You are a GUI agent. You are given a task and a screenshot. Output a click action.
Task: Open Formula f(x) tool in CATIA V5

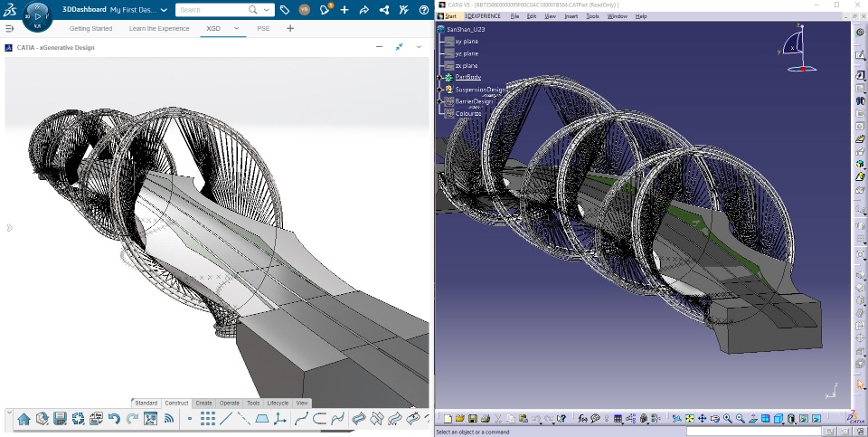582,419
